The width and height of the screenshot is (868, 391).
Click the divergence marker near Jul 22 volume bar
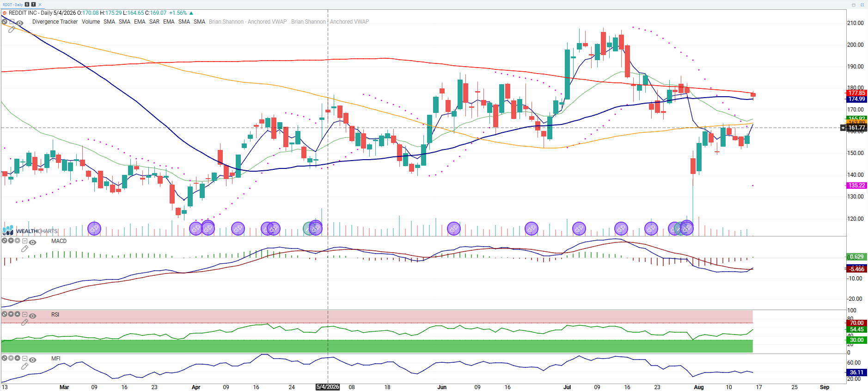[651, 229]
